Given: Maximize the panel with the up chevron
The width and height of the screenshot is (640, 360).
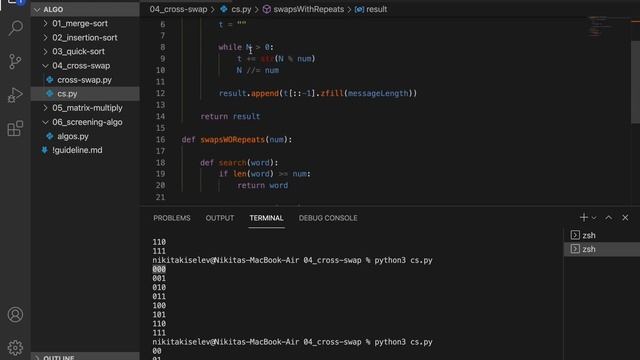Looking at the screenshot, I should pyautogui.click(x=609, y=218).
